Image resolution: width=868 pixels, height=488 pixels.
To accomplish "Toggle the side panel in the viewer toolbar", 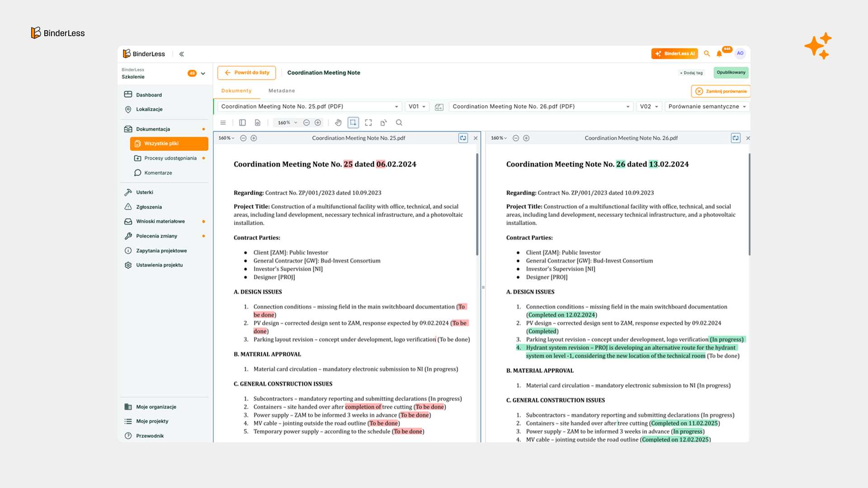I will click(x=242, y=122).
